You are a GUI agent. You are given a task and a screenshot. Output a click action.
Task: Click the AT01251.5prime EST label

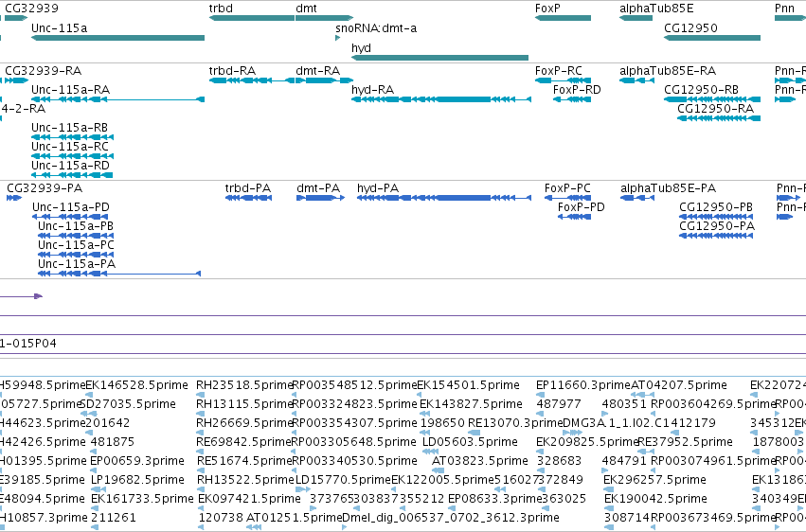294,518
